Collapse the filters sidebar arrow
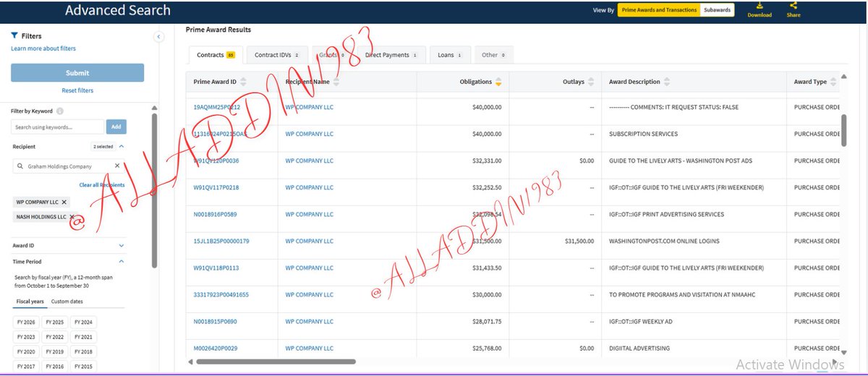The height and width of the screenshot is (376, 868). (159, 37)
